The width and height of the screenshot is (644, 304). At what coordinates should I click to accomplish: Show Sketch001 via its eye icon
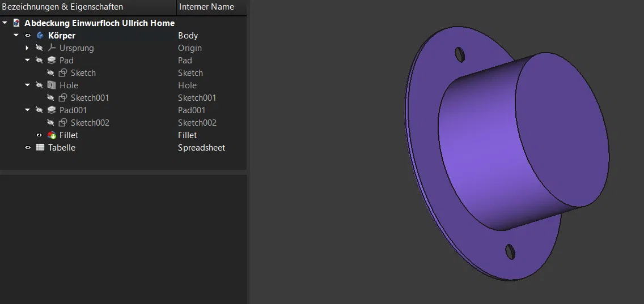point(50,97)
